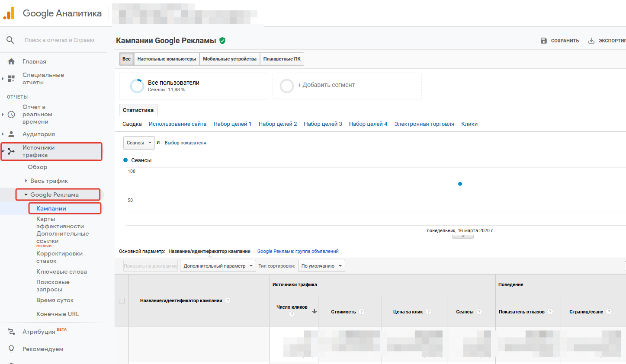
Task: Open Ключевые слова report
Action: pos(61,271)
